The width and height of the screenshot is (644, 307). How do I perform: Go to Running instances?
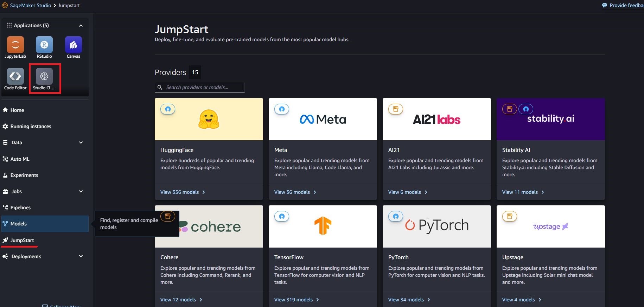pos(31,126)
